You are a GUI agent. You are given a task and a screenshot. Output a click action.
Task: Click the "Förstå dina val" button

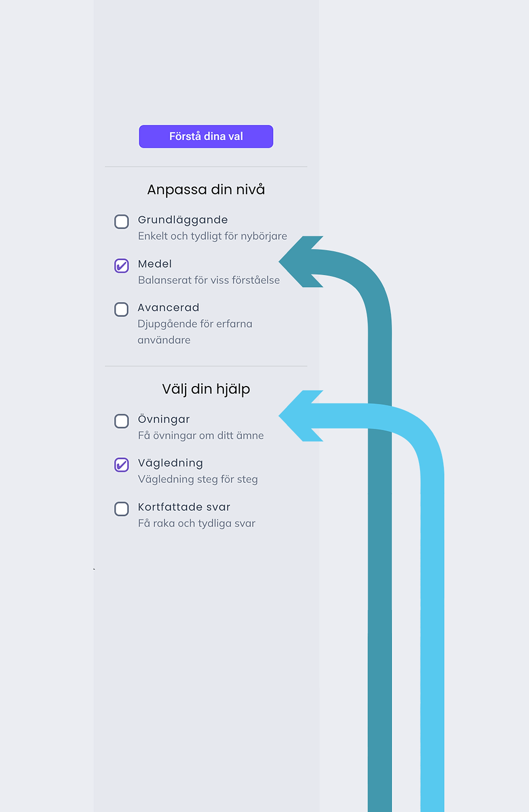point(206,137)
